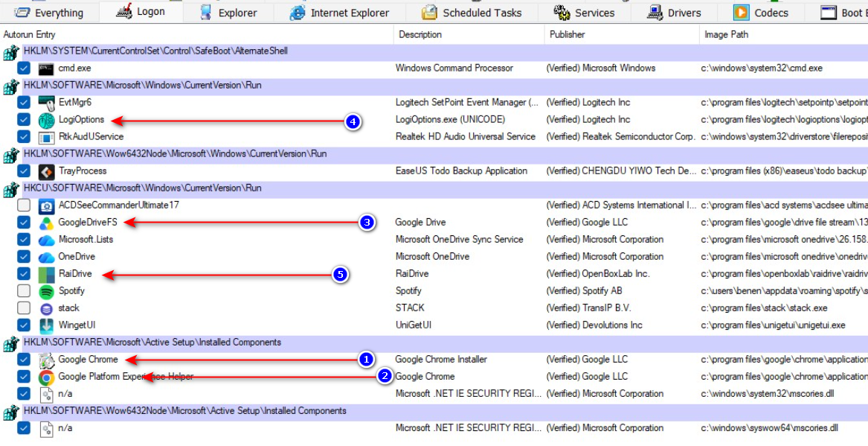The width and height of the screenshot is (868, 446).
Task: Click registry icon of Wow6432Node Active Setup key
Action: click(11, 412)
